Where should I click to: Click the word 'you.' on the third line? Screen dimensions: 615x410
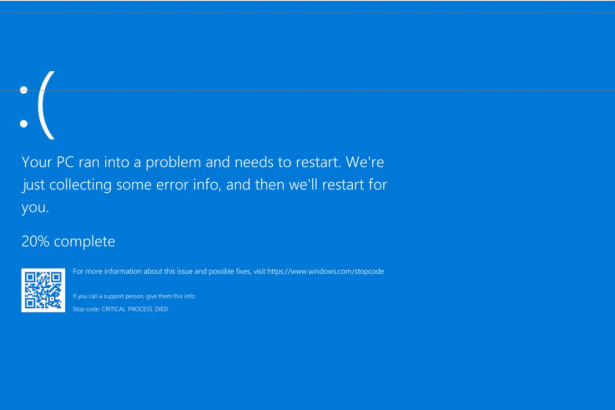(x=35, y=208)
